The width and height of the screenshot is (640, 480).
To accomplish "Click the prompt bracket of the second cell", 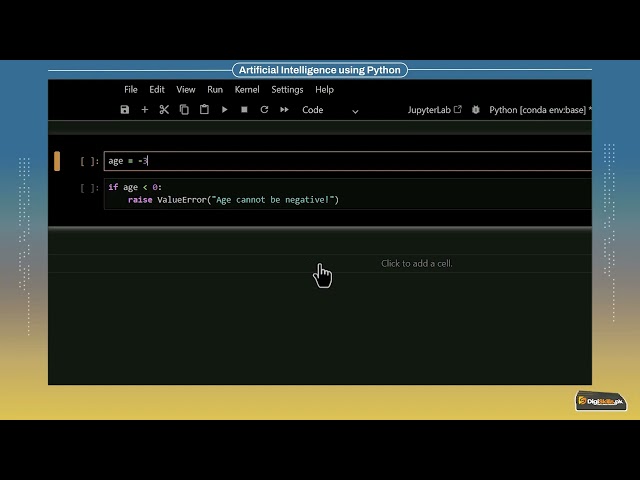I will coord(89,188).
